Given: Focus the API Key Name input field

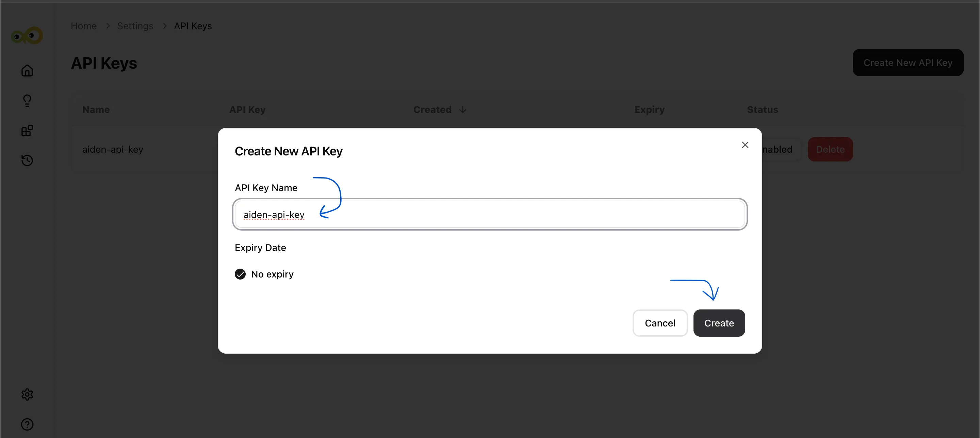Looking at the screenshot, I should point(490,215).
